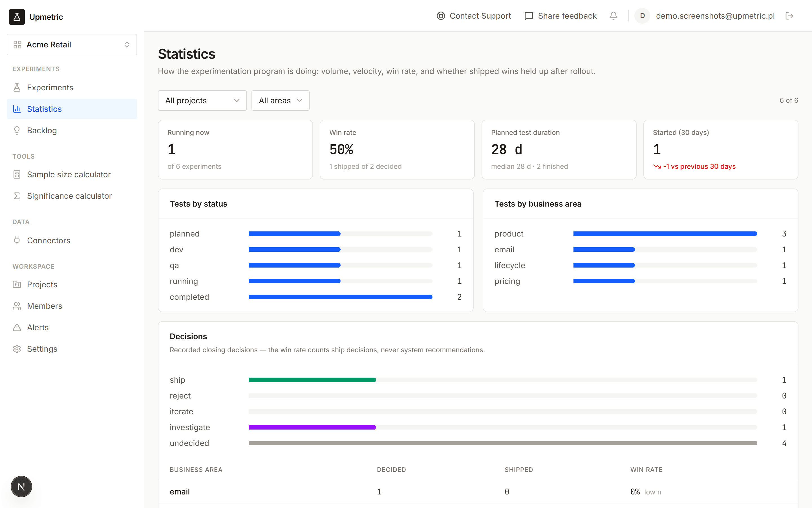
Task: Open the Alerts page
Action: coord(72,327)
